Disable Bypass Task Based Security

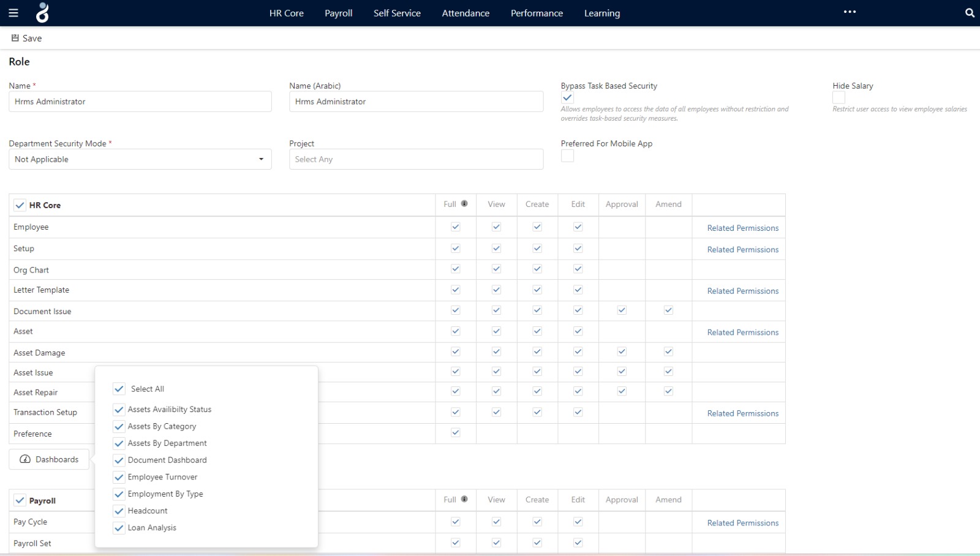[567, 97]
